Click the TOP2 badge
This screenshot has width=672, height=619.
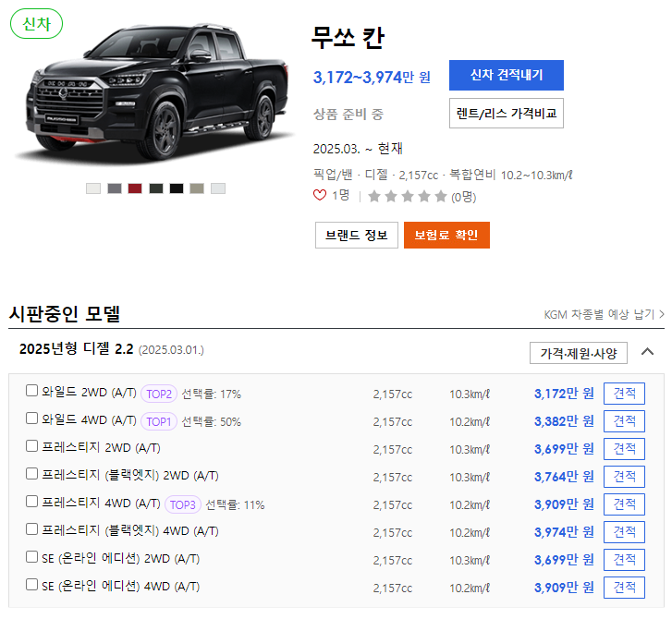159,394
